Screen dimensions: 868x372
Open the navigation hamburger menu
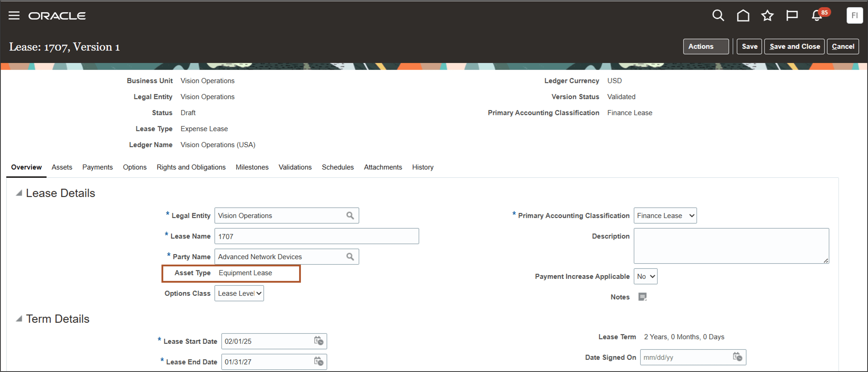click(14, 15)
